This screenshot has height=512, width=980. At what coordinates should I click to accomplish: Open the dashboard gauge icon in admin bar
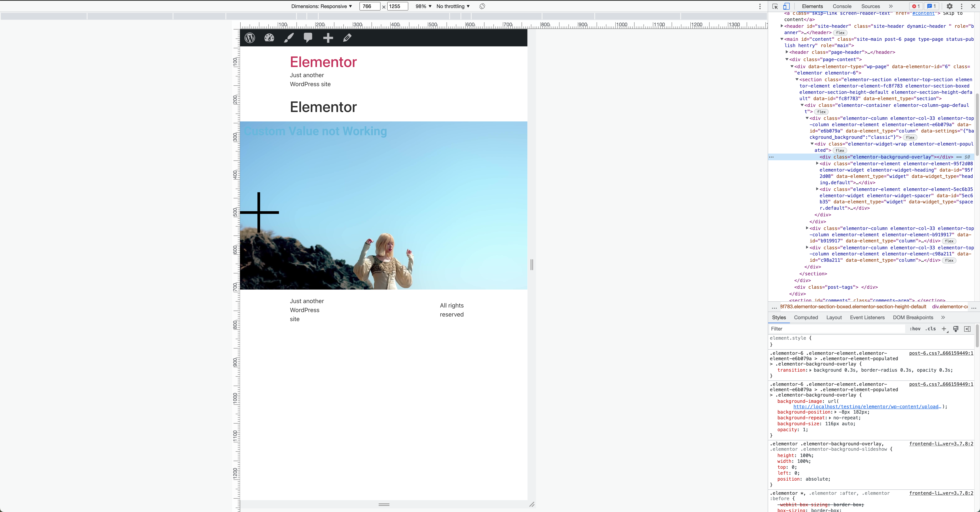tap(269, 38)
